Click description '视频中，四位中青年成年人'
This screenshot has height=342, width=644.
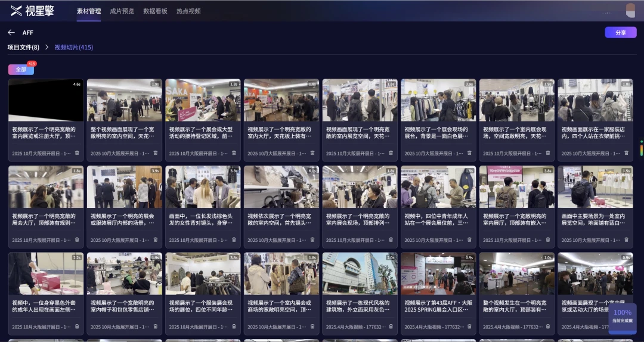pos(436,219)
